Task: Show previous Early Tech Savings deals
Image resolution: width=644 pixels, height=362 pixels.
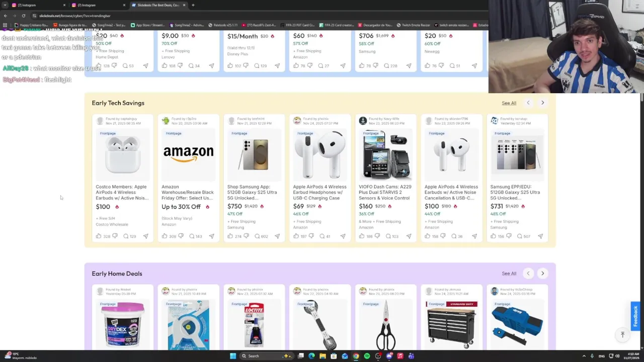Action: point(528,103)
